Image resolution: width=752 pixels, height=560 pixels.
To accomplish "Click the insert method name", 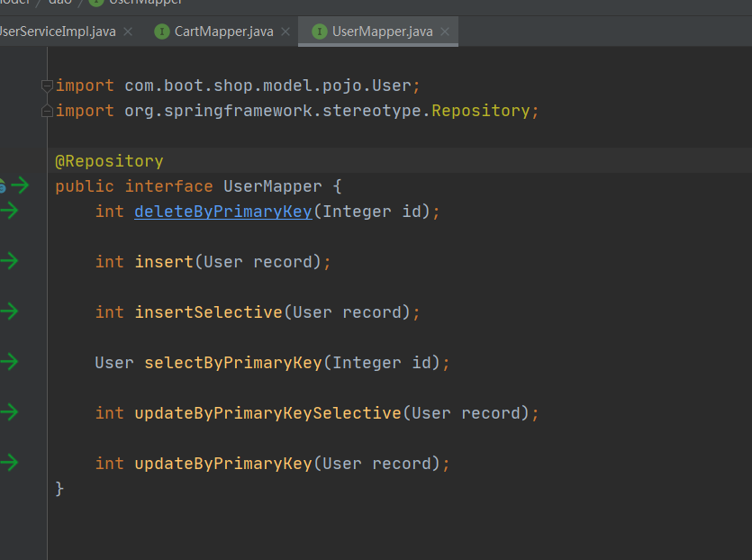I will click(x=164, y=262).
